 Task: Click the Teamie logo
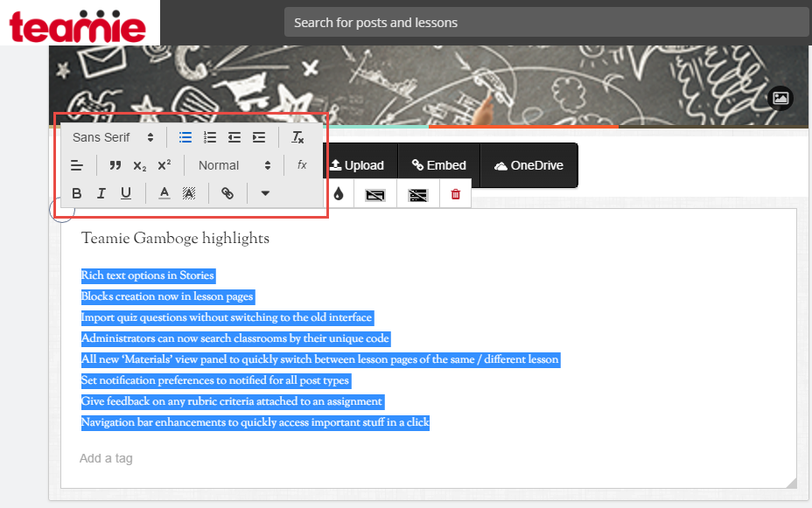pos(78,26)
